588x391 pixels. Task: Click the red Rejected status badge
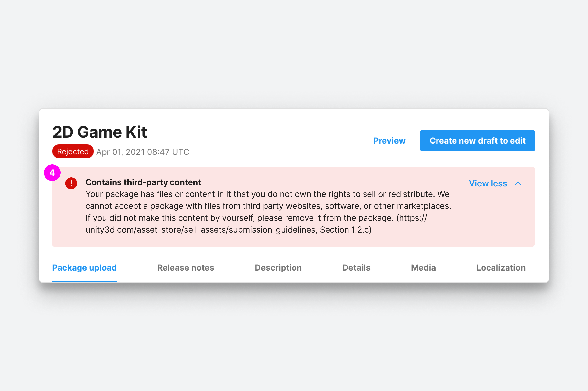73,151
